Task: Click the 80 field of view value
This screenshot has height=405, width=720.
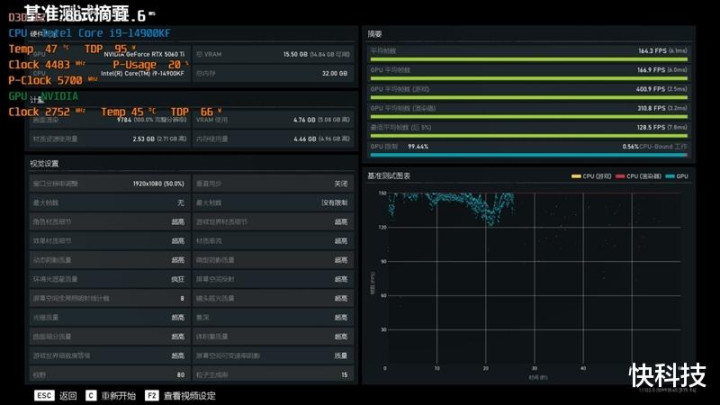Action: pos(180,375)
